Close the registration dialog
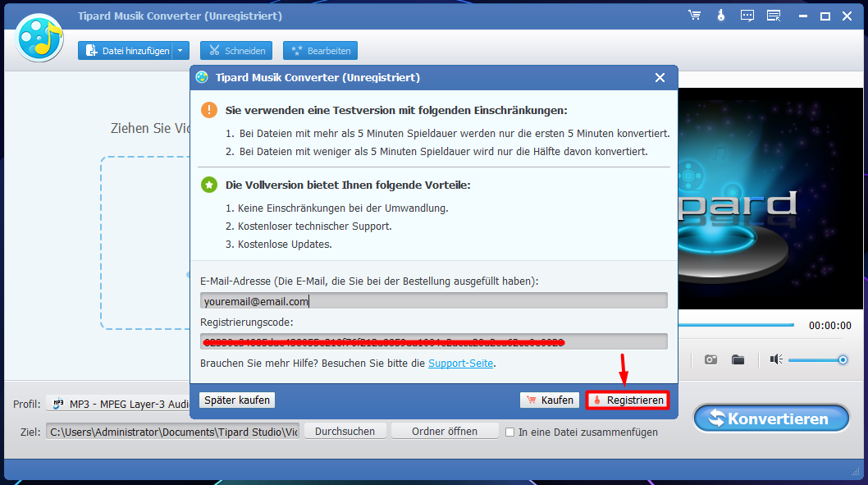Screen dimensions: 868x485 [x=660, y=77]
